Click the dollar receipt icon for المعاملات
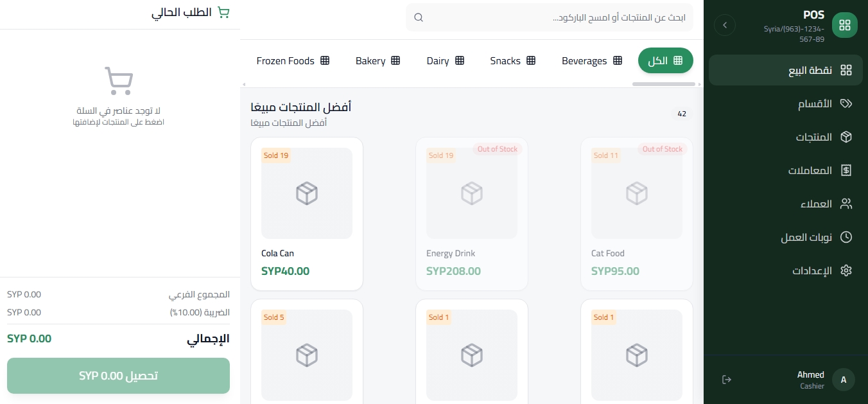This screenshot has width=868, height=404. coord(846,170)
